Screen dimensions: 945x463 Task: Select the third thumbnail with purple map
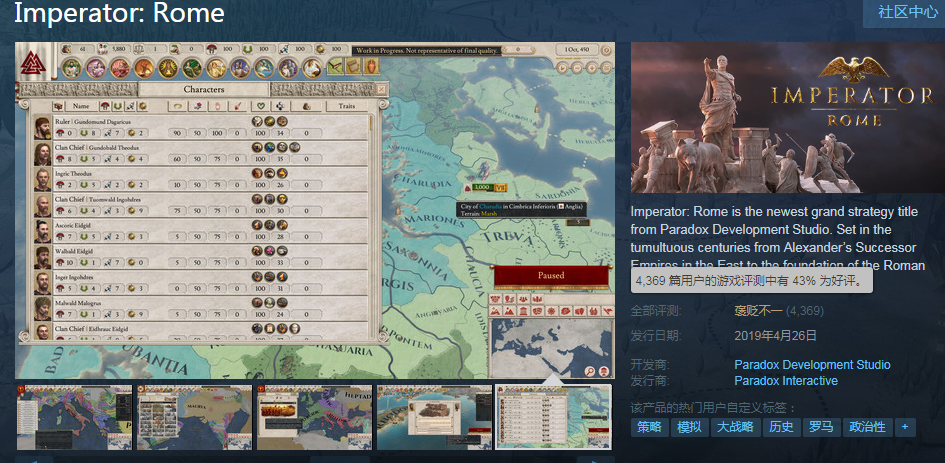pyautogui.click(x=314, y=417)
